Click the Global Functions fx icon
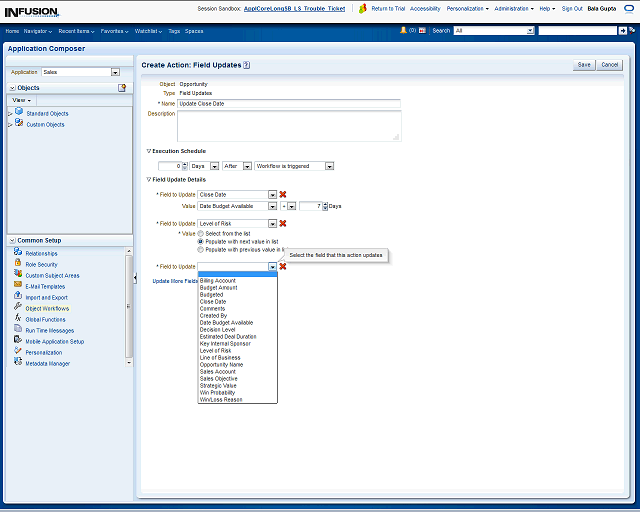This screenshot has height=512, width=640. coord(18,319)
